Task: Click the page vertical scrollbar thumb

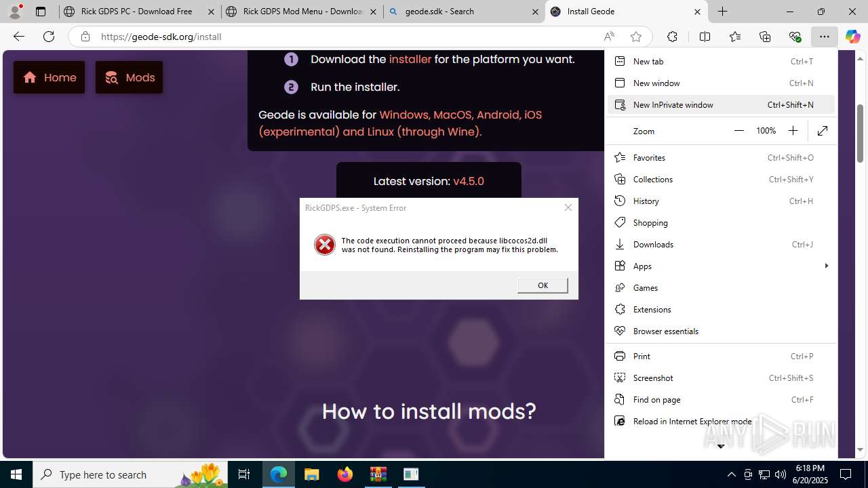Action: point(860,133)
